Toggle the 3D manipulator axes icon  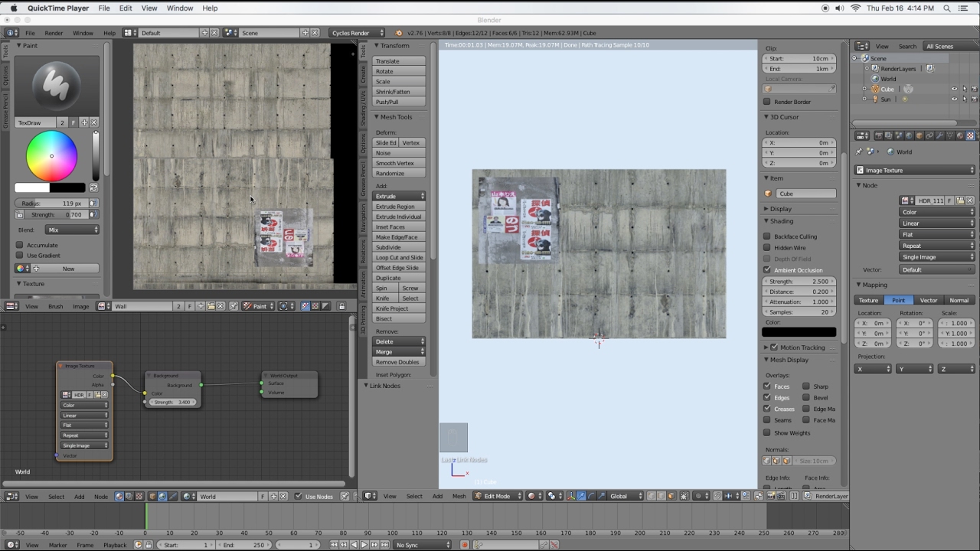[x=570, y=496]
